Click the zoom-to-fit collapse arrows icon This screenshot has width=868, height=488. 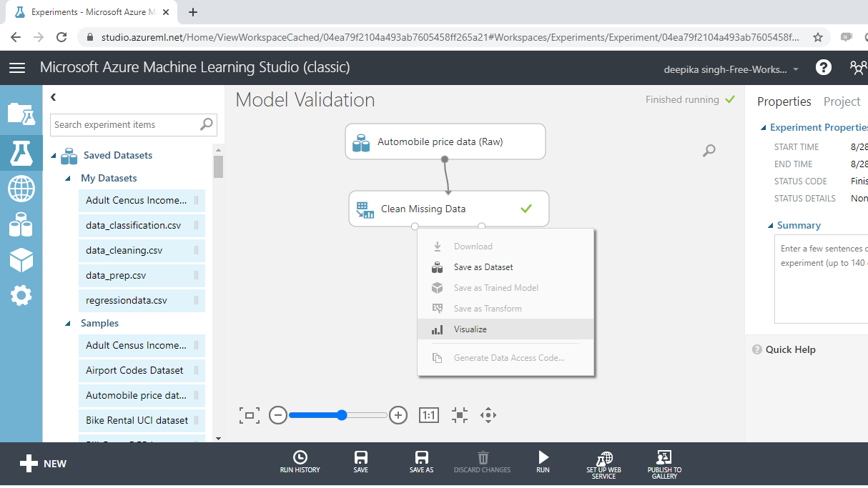[460, 415]
